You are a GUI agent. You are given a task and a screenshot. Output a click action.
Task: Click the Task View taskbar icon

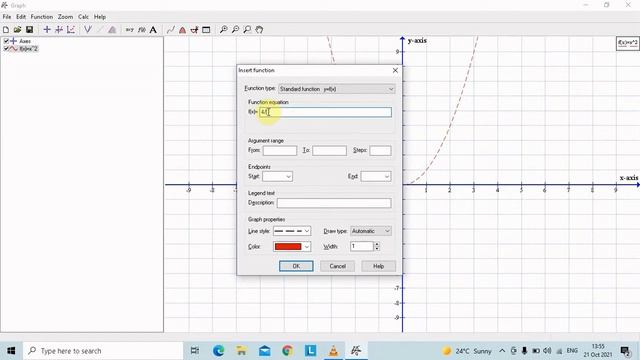pyautogui.click(x=195, y=351)
